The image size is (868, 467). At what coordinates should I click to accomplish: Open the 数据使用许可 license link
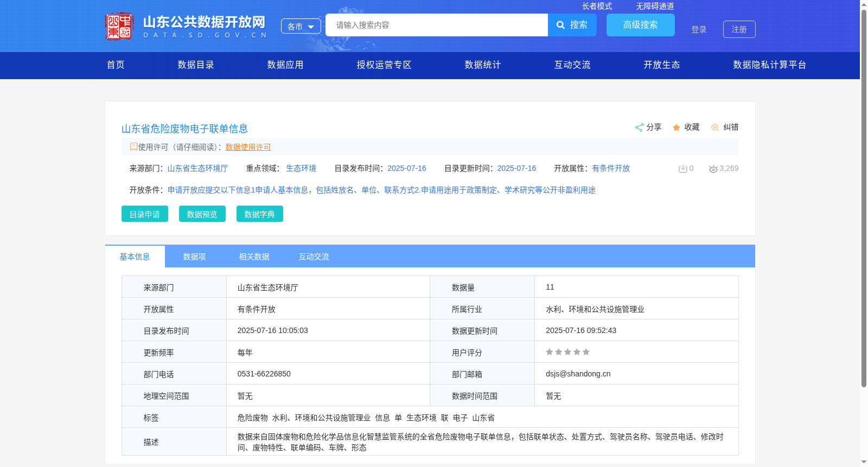[248, 147]
